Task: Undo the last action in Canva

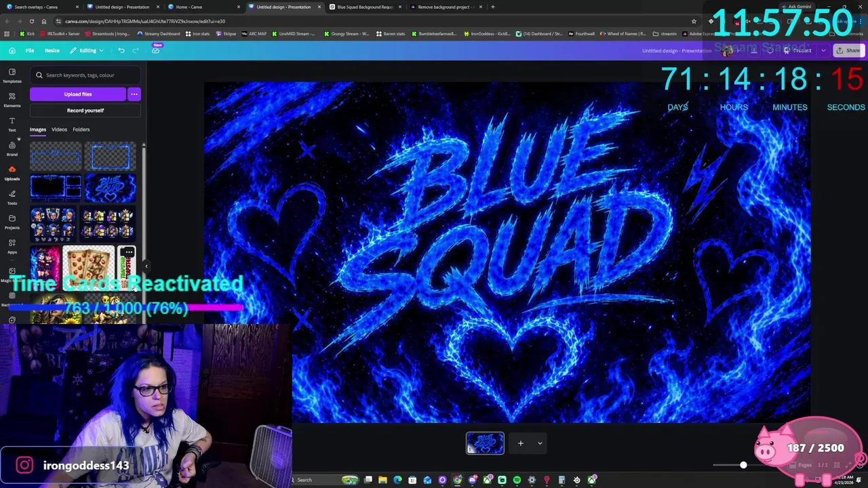Action: [x=121, y=50]
